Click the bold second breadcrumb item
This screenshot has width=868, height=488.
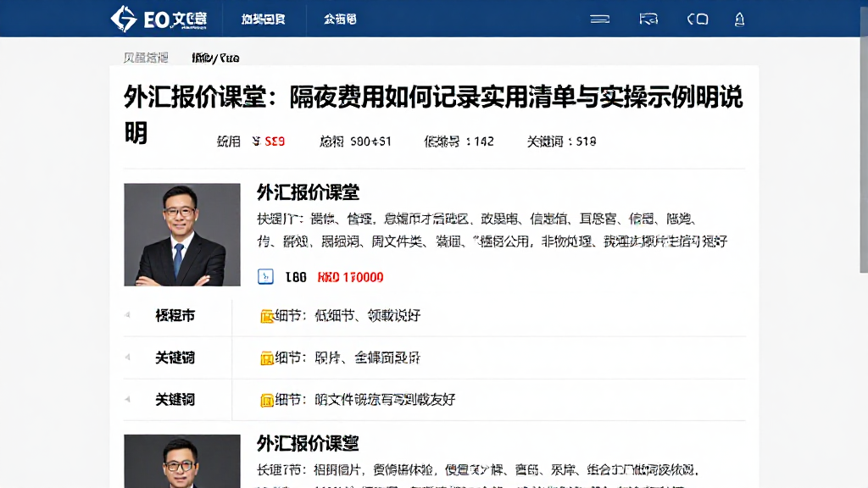[x=215, y=58]
